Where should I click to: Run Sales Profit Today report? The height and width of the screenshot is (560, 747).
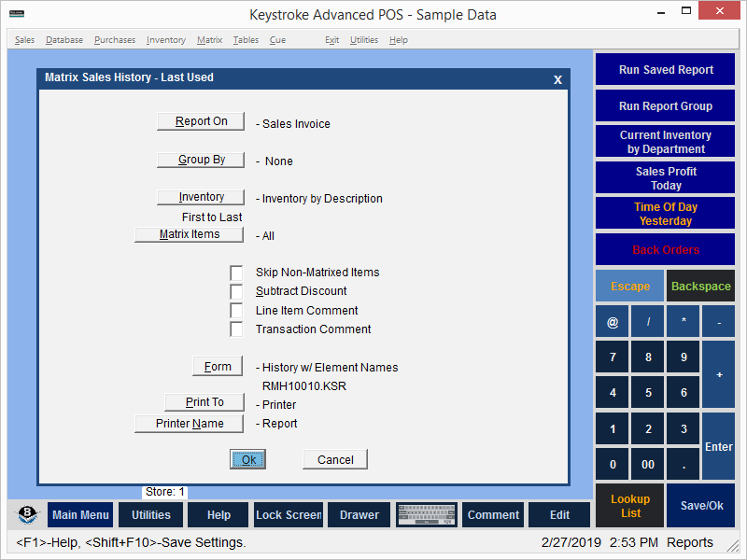[x=665, y=177]
